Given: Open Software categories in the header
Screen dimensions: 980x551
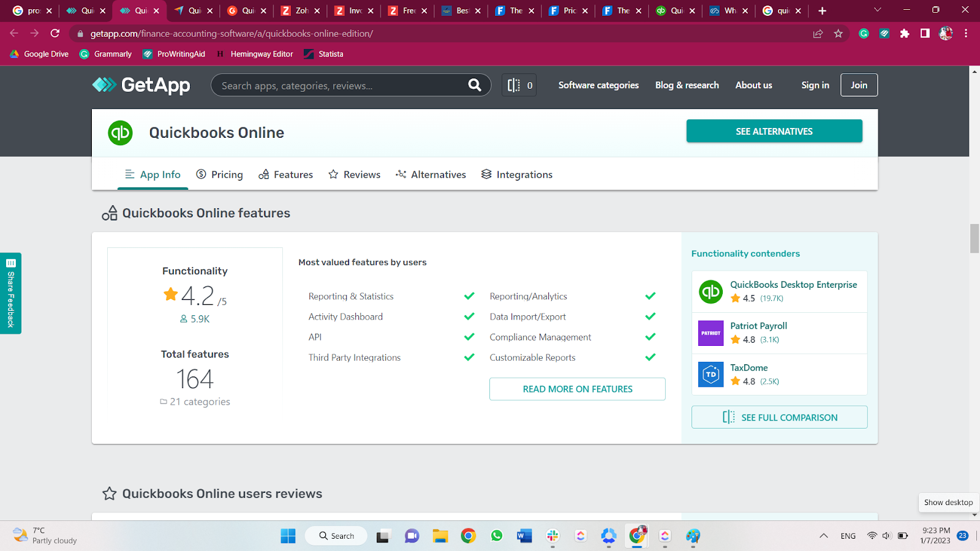Looking at the screenshot, I should (x=598, y=85).
